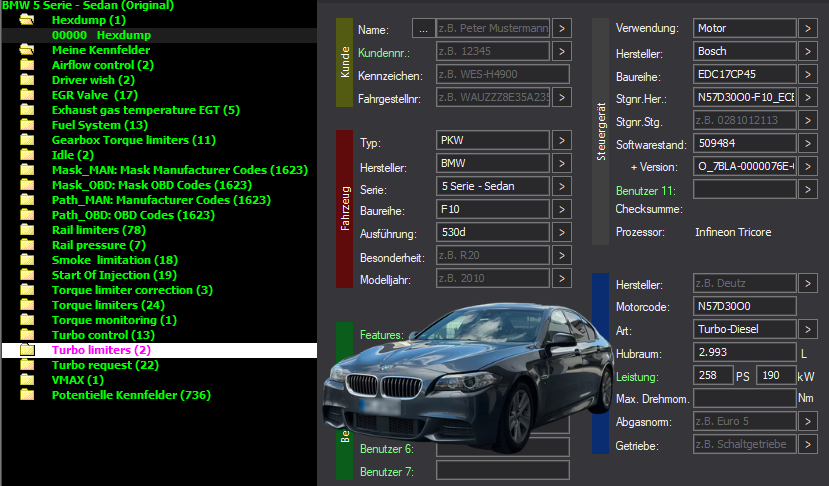Click the kW field showing 190

[776, 375]
